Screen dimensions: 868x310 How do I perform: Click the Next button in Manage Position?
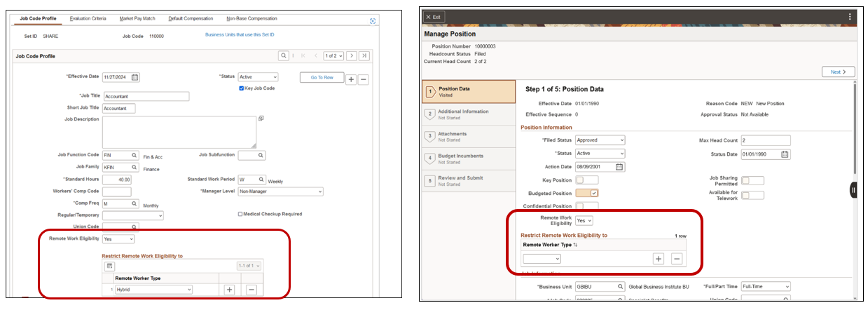839,72
